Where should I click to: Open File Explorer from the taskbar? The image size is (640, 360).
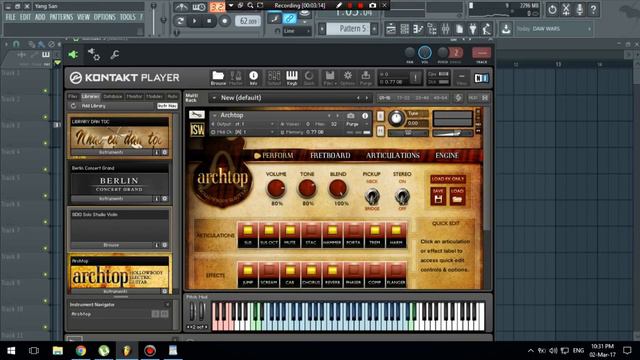point(58,350)
